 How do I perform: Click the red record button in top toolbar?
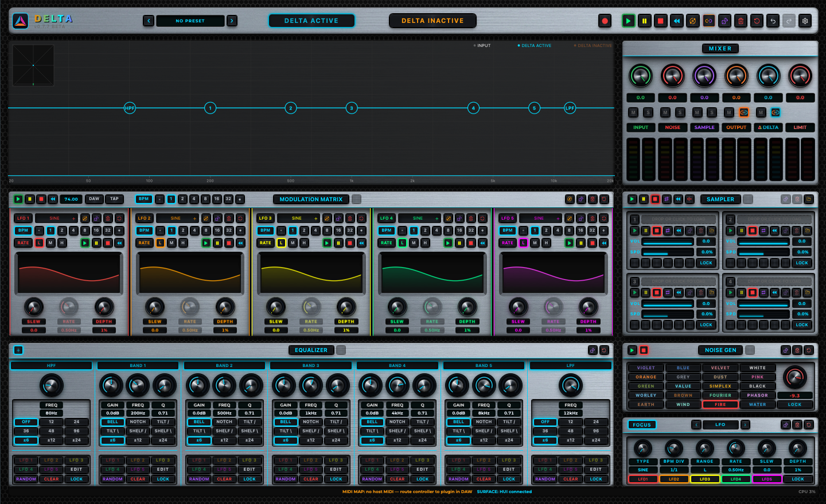(605, 21)
